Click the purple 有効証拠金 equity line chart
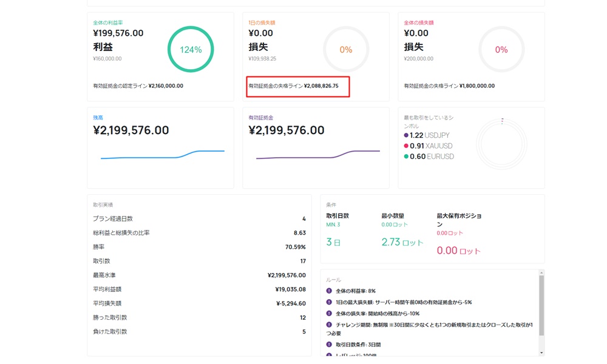 pos(317,155)
